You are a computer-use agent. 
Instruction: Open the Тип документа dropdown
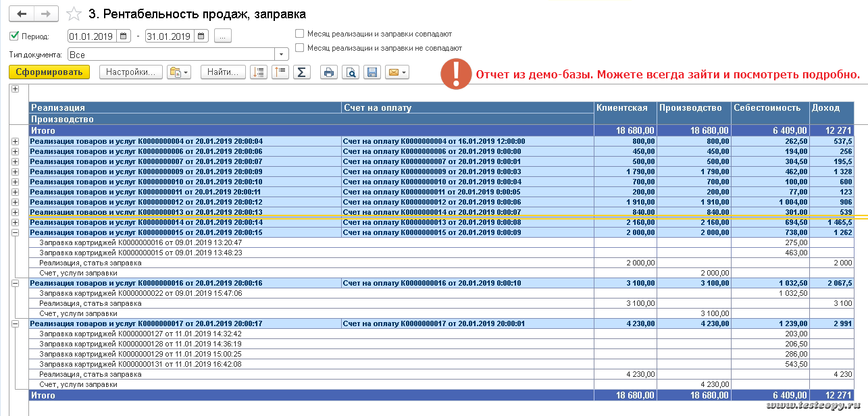pos(282,54)
